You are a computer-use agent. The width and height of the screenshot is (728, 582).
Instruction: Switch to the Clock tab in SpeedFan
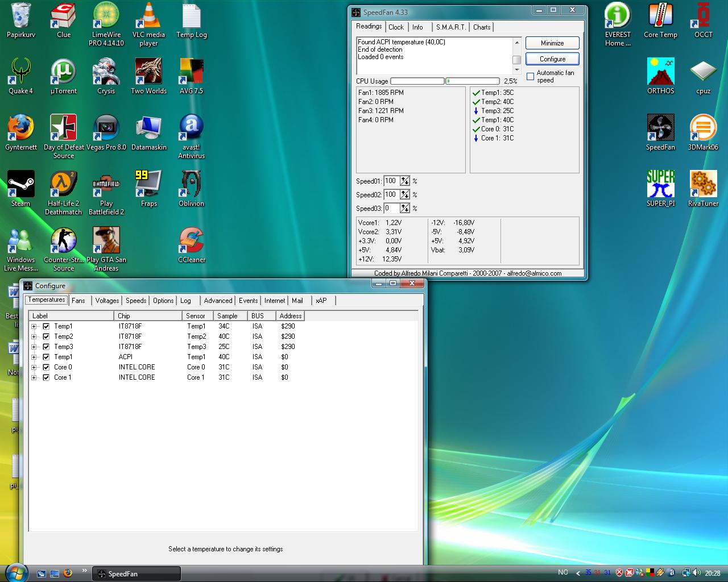click(x=396, y=27)
